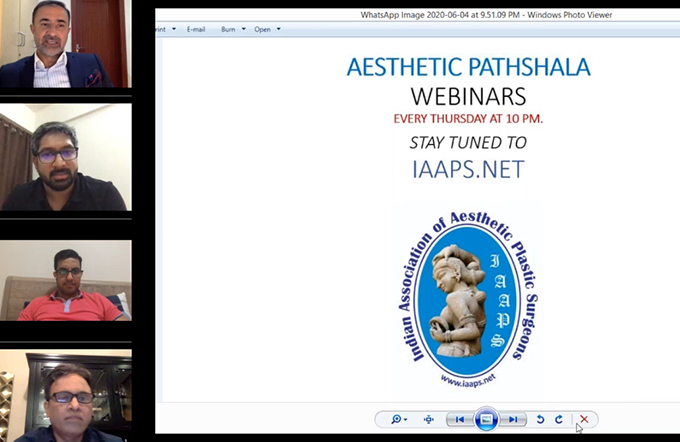680x442 pixels.
Task: Select video tile of man by dark cabinet
Action: point(65,396)
